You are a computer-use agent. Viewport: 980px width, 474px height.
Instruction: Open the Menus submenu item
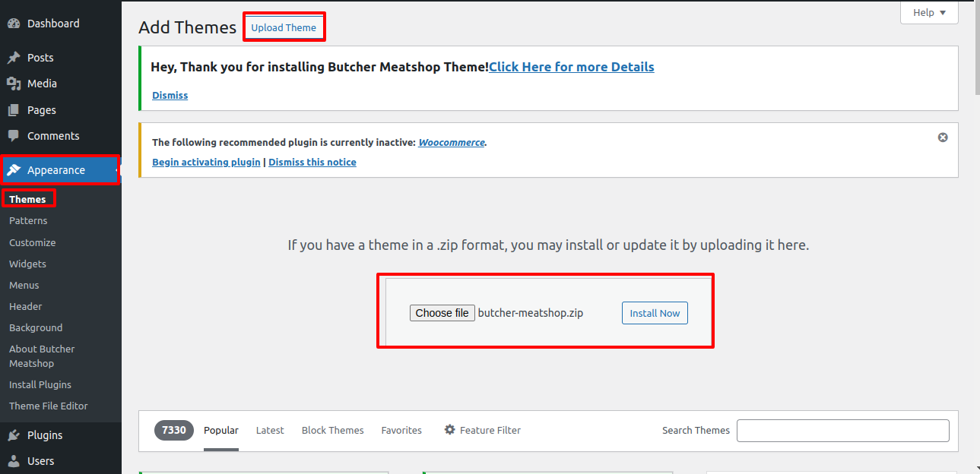24,285
